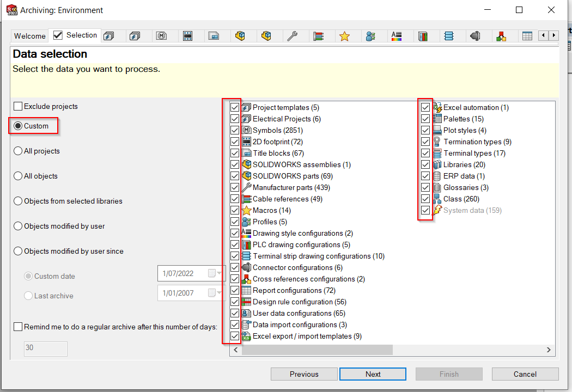Toggle the regular archive reminder checkbox
The width and height of the screenshot is (572, 392).
(x=19, y=327)
